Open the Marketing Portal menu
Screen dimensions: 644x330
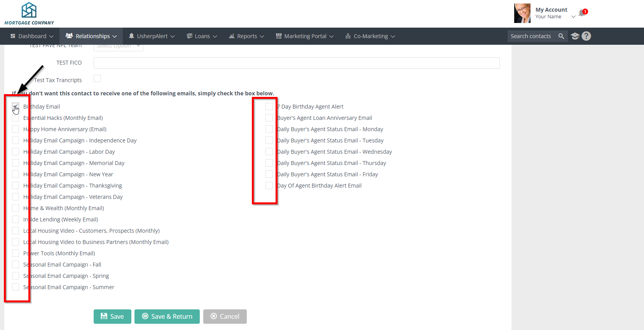click(x=305, y=36)
